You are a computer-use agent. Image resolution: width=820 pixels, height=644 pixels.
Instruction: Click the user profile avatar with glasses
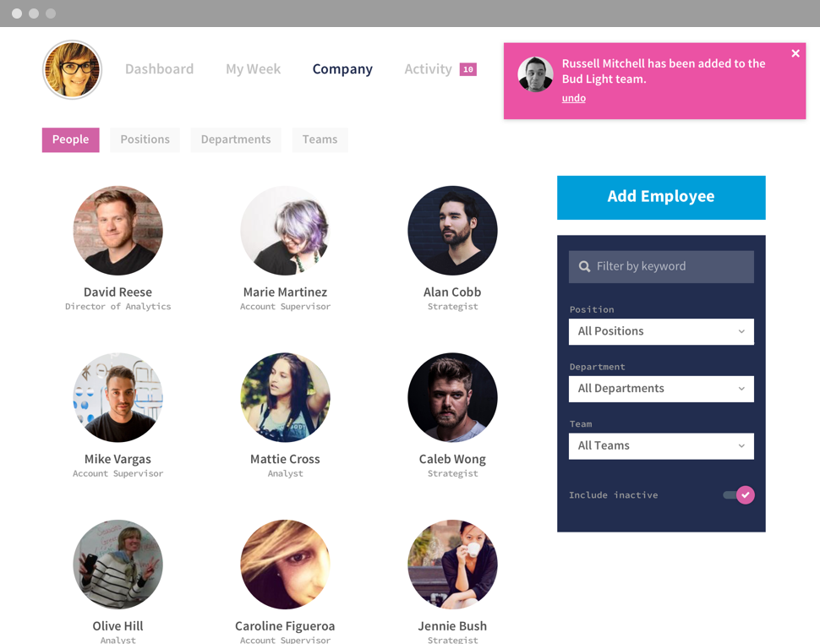(72, 69)
